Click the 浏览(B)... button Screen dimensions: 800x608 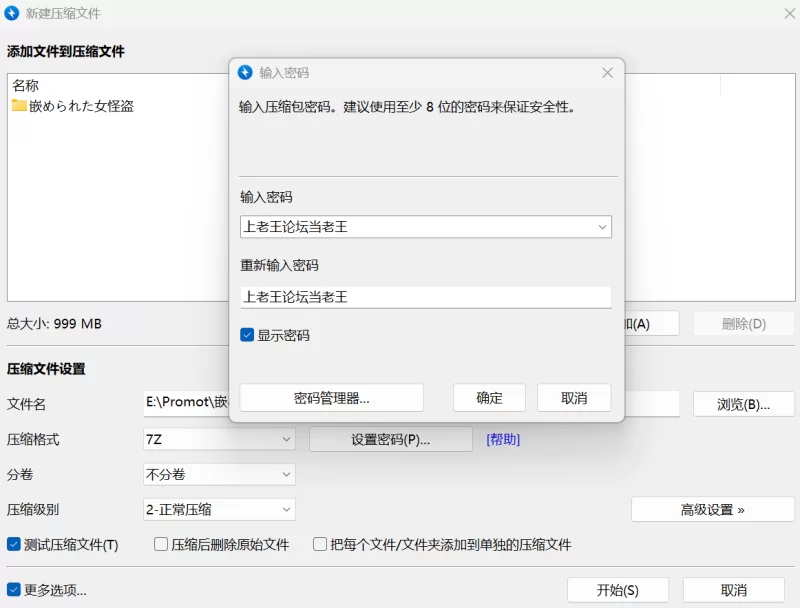pyautogui.click(x=743, y=404)
